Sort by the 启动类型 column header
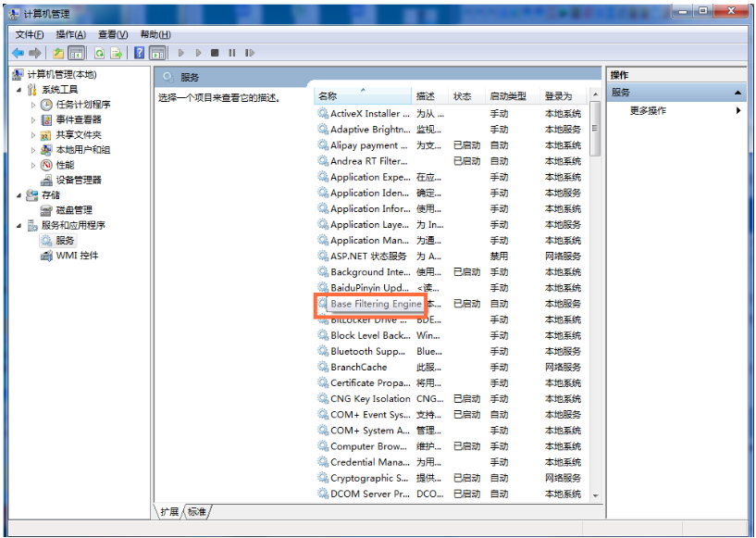756x538 pixels. pos(513,96)
